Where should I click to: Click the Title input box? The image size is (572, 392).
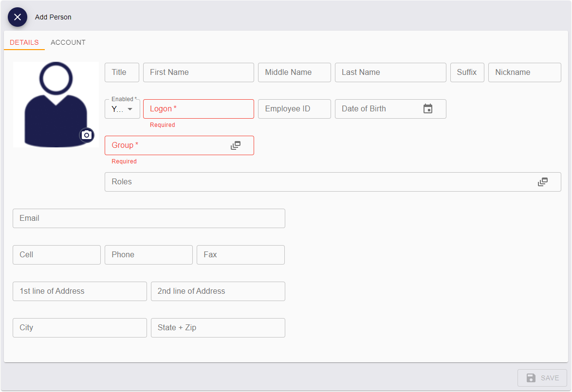point(122,72)
